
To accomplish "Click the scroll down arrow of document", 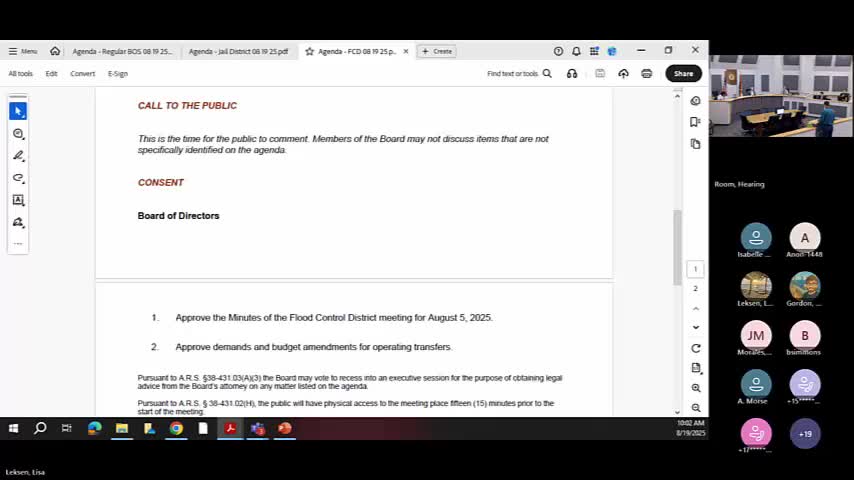I will [677, 412].
